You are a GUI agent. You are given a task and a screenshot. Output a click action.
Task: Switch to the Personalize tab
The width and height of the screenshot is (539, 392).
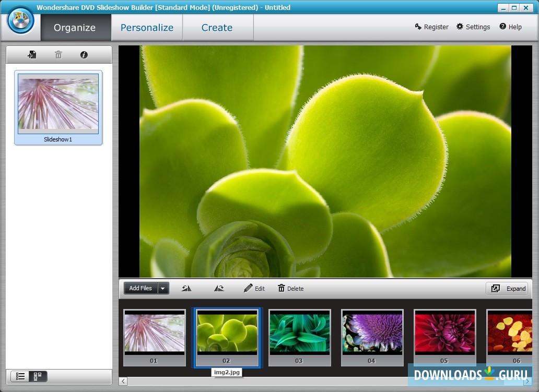pos(146,27)
